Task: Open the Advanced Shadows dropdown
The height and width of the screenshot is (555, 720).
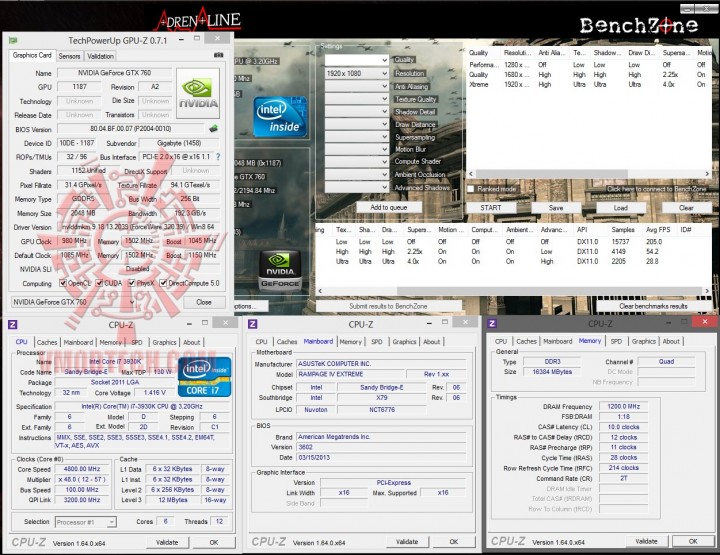Action: (357, 187)
